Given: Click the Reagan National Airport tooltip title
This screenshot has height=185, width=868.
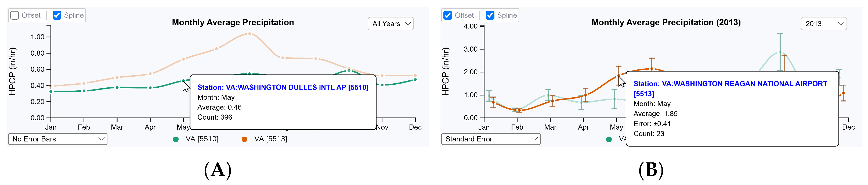Looking at the screenshot, I should 730,84.
